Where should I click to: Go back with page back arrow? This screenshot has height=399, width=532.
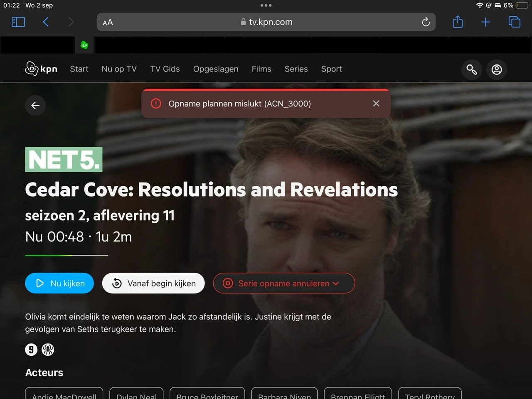pyautogui.click(x=35, y=105)
